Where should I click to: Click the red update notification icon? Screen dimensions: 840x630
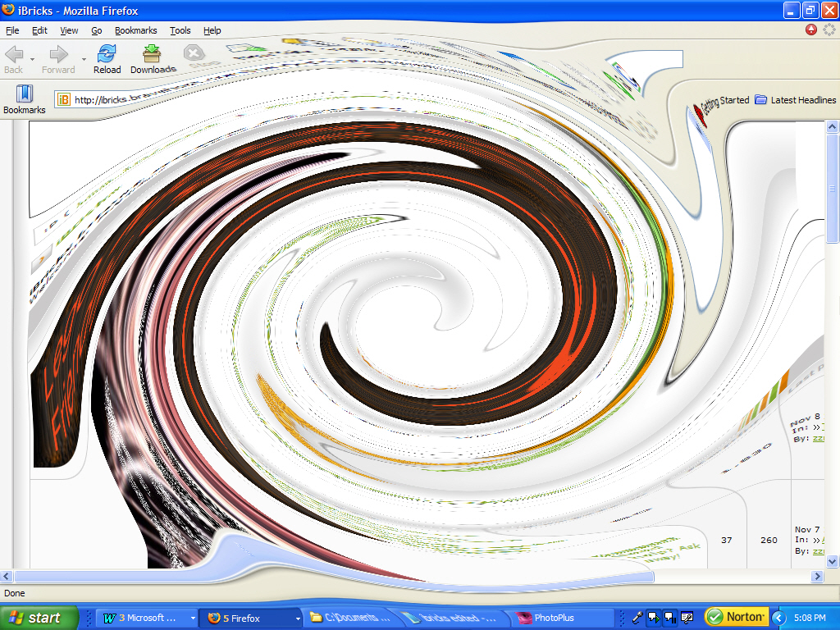(x=811, y=30)
